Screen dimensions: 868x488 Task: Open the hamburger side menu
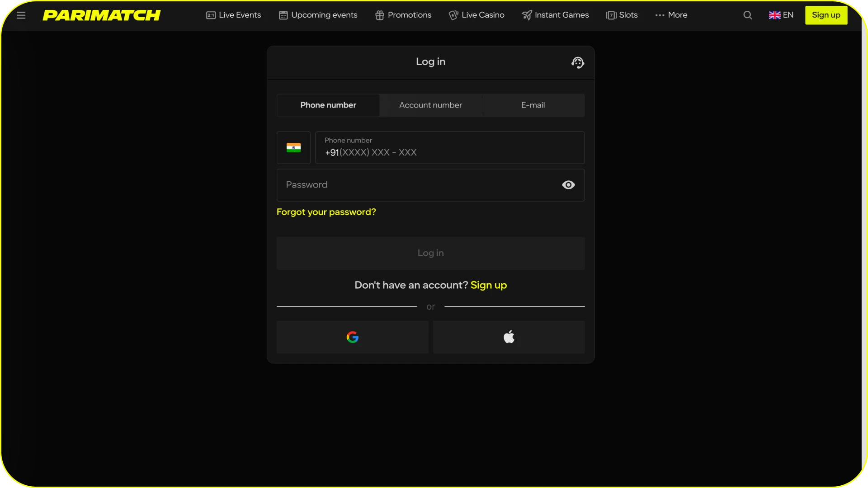point(21,15)
